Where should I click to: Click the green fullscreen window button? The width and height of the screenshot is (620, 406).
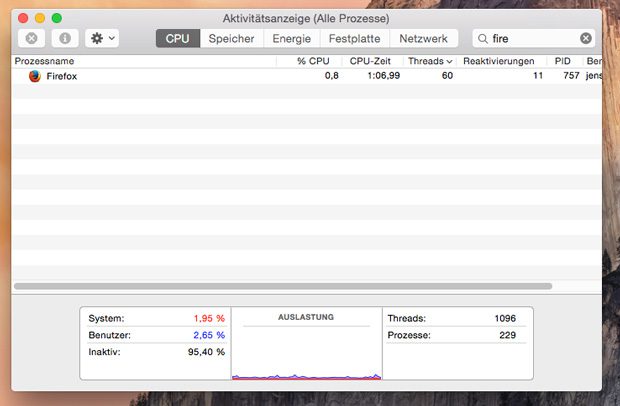57,18
